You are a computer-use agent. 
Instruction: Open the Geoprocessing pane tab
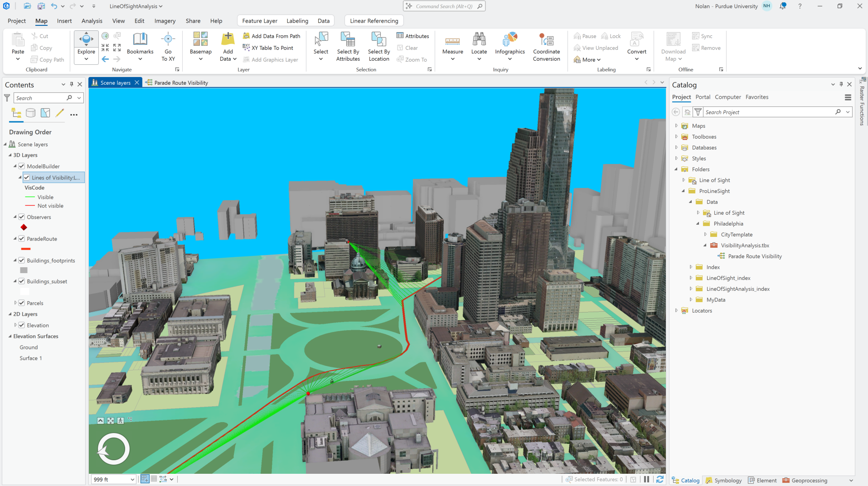[805, 481]
